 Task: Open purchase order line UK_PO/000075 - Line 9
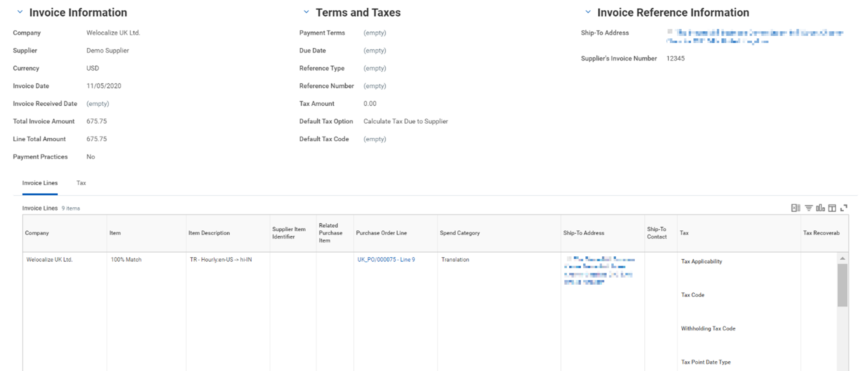[386, 259]
